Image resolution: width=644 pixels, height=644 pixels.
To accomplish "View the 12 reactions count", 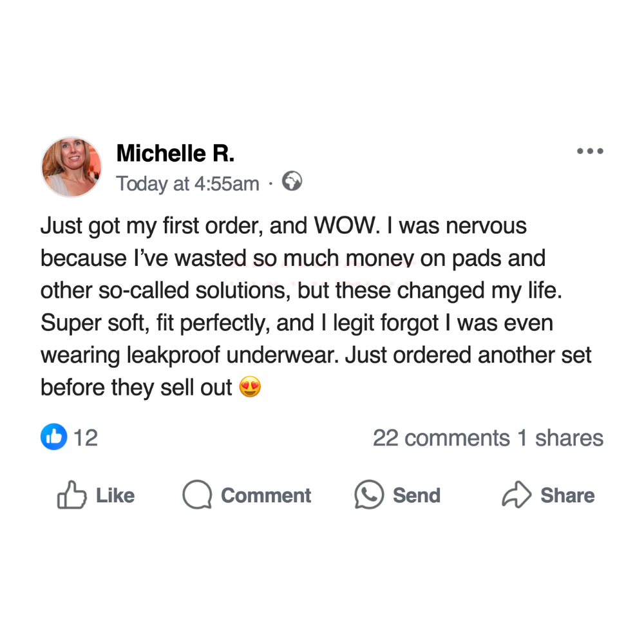I will coord(86,438).
